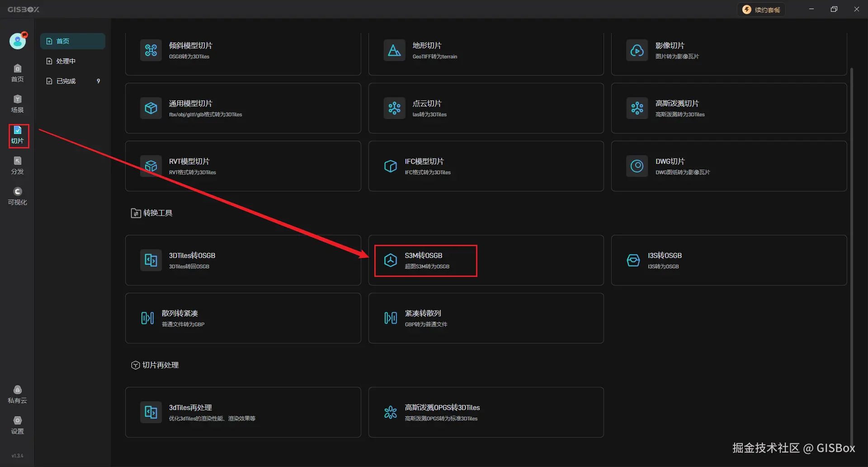The image size is (868, 467).
Task: Click text 'RVT格式转为3DTiles'
Action: [x=193, y=172]
